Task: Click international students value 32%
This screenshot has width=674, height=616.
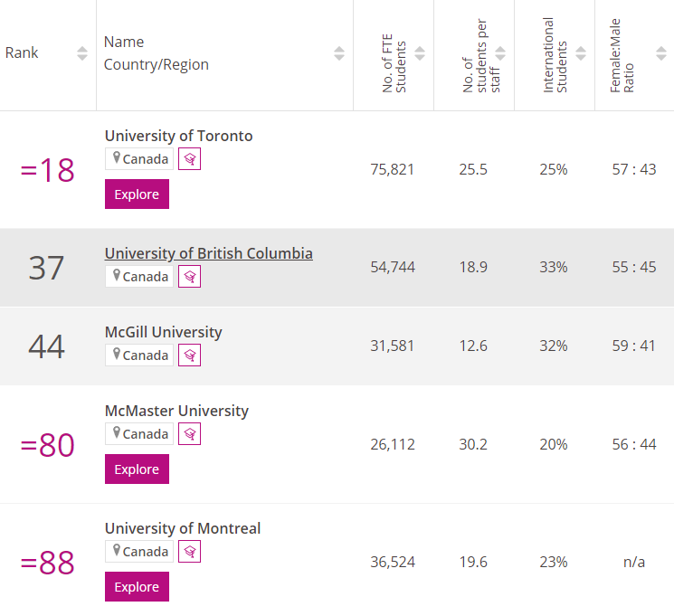Action: 554,346
